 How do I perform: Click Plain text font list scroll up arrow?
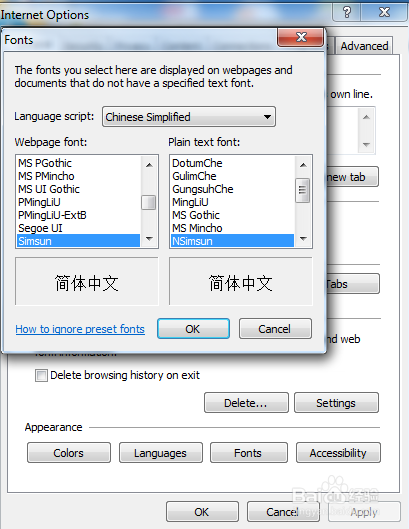click(303, 165)
